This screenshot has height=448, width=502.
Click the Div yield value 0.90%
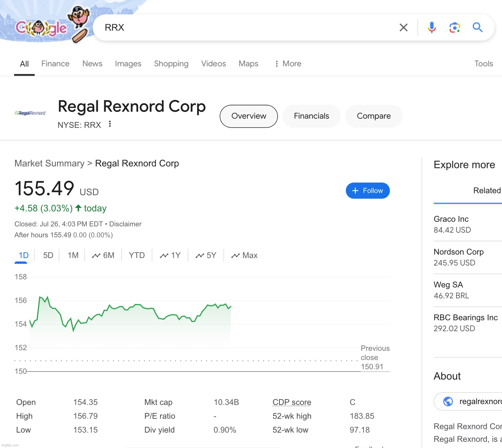pyautogui.click(x=225, y=430)
